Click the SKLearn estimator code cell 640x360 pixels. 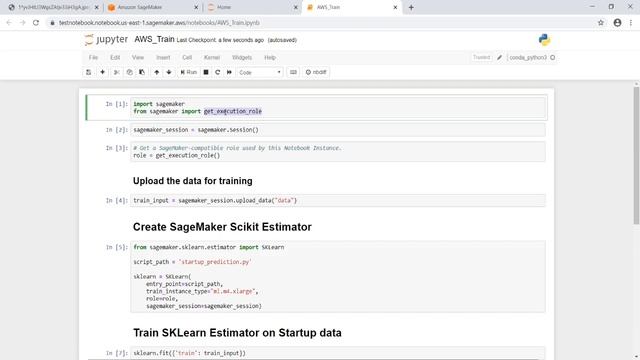coord(338,277)
